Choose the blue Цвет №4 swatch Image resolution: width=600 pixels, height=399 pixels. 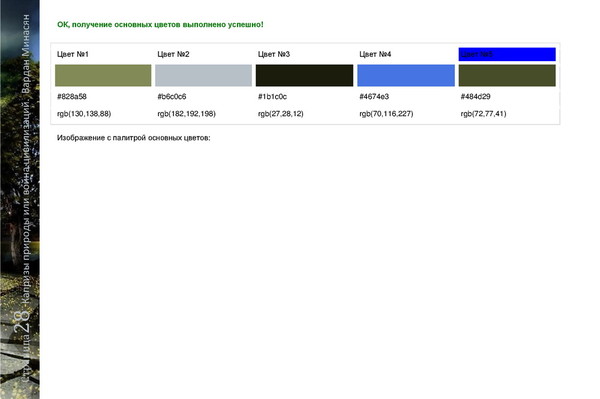tap(406, 75)
